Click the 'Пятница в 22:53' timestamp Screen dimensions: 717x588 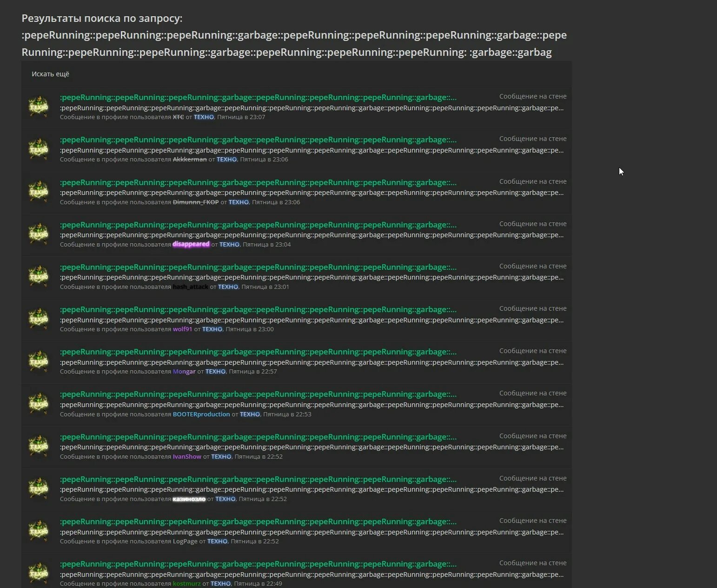(287, 414)
